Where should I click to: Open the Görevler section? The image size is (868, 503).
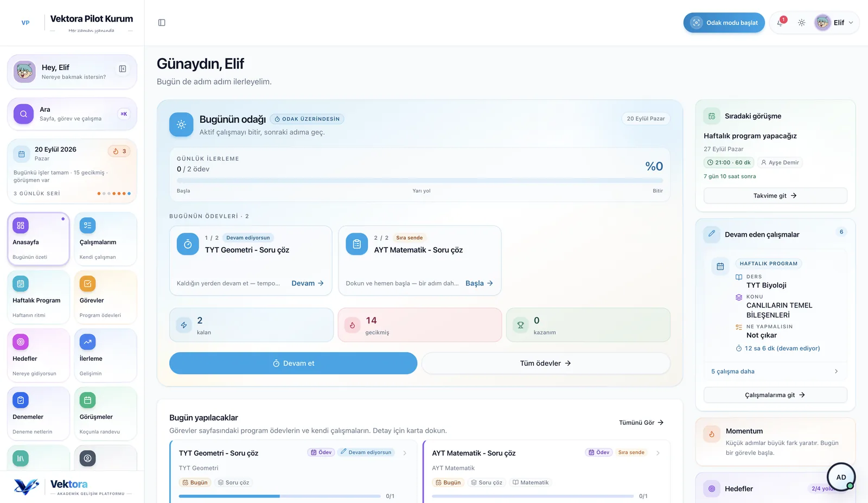(x=105, y=297)
